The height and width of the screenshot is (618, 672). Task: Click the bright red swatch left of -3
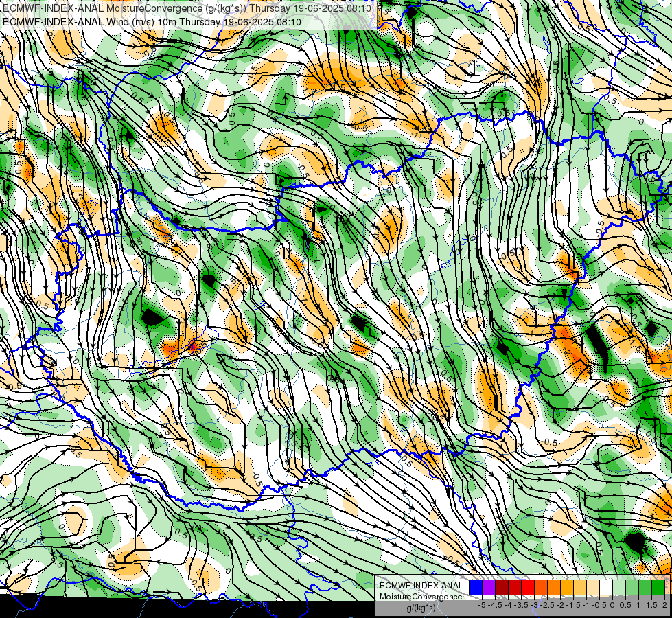528,587
